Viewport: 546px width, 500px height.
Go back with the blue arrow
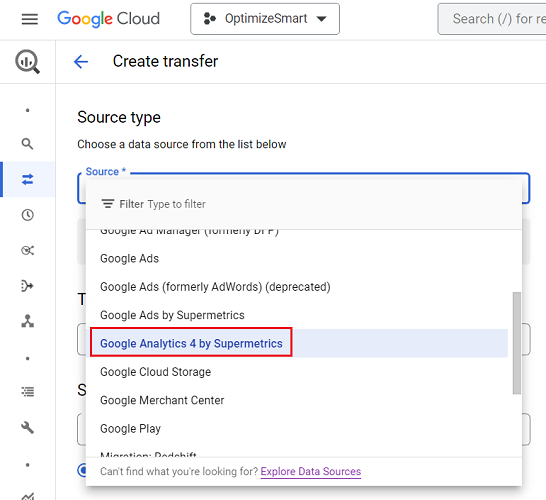[x=81, y=62]
